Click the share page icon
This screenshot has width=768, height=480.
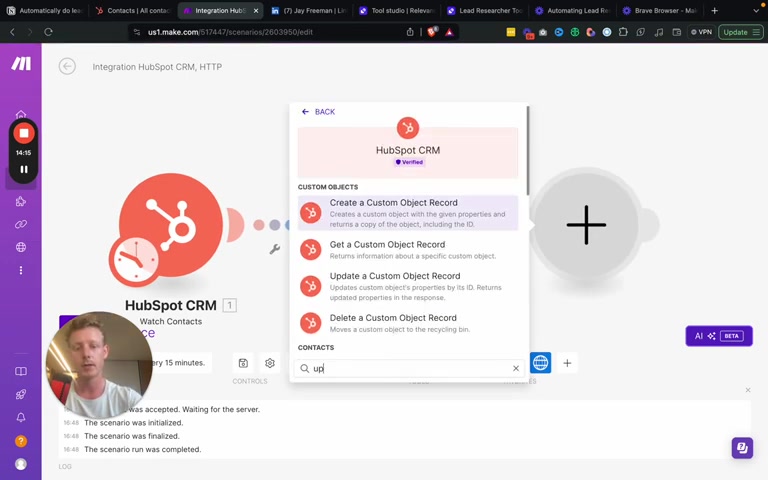coord(410,32)
